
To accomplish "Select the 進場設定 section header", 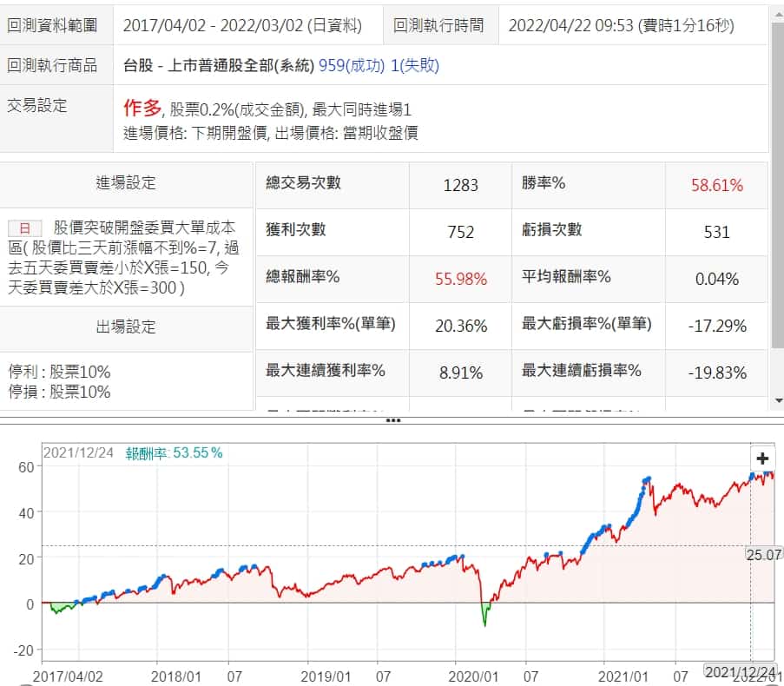I will [x=126, y=182].
